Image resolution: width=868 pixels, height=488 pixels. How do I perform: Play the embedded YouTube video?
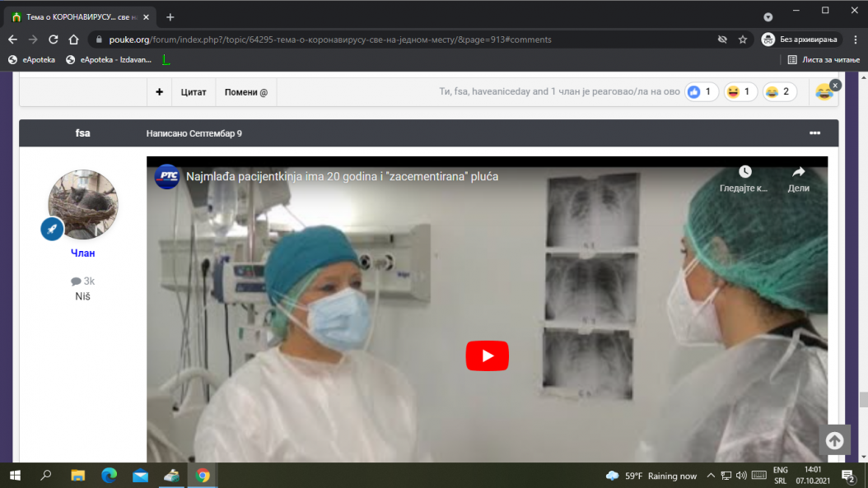488,356
